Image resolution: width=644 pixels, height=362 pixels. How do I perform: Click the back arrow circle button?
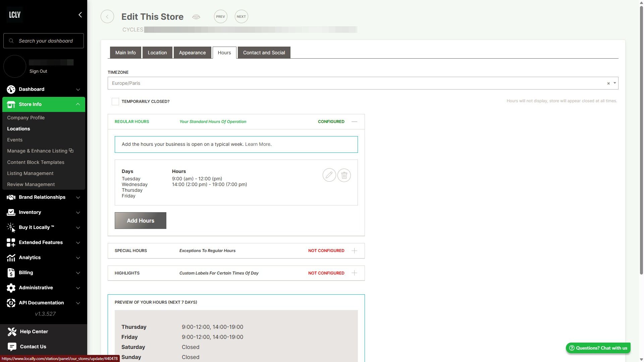(107, 17)
